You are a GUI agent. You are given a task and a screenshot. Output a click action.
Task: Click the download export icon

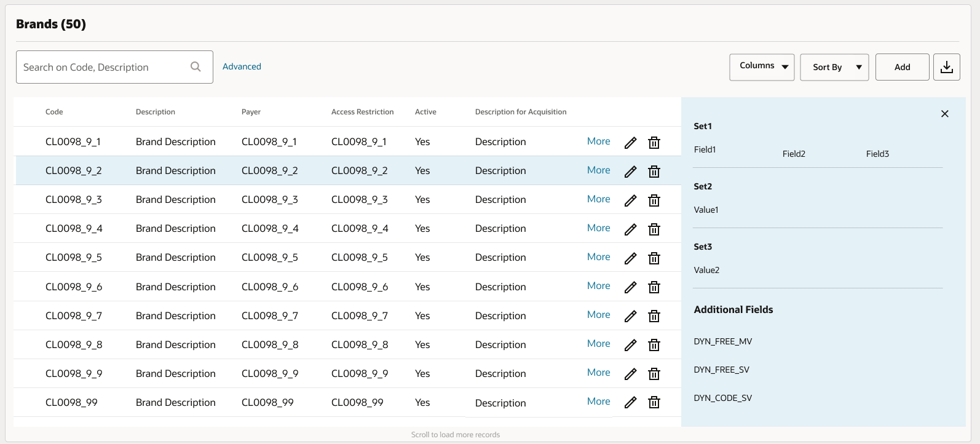click(946, 67)
